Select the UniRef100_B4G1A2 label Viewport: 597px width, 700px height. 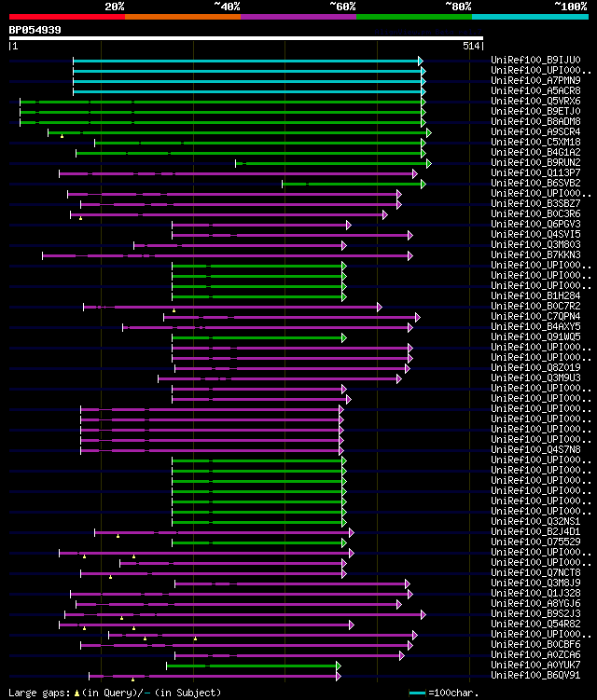pos(535,153)
